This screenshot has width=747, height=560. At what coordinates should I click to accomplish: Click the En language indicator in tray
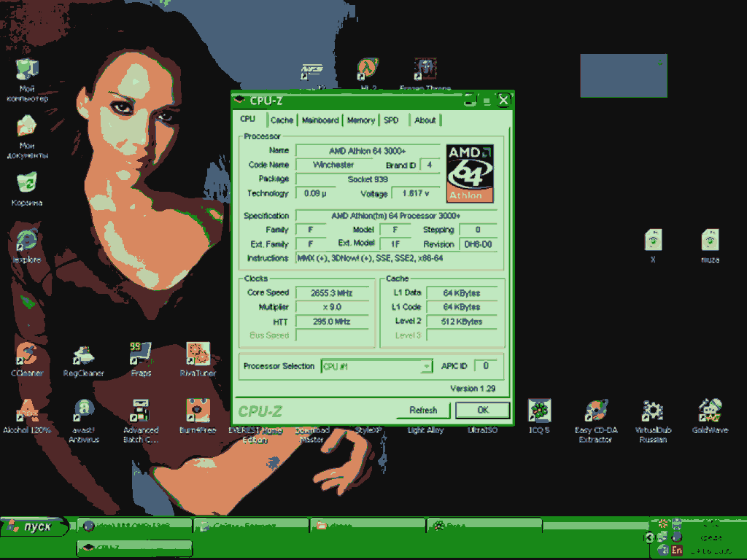[676, 550]
